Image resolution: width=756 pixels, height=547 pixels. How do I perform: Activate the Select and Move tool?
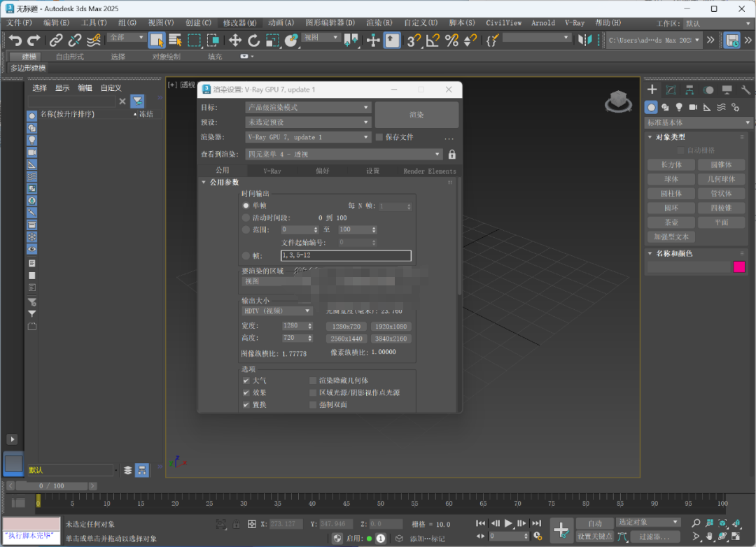coord(234,41)
